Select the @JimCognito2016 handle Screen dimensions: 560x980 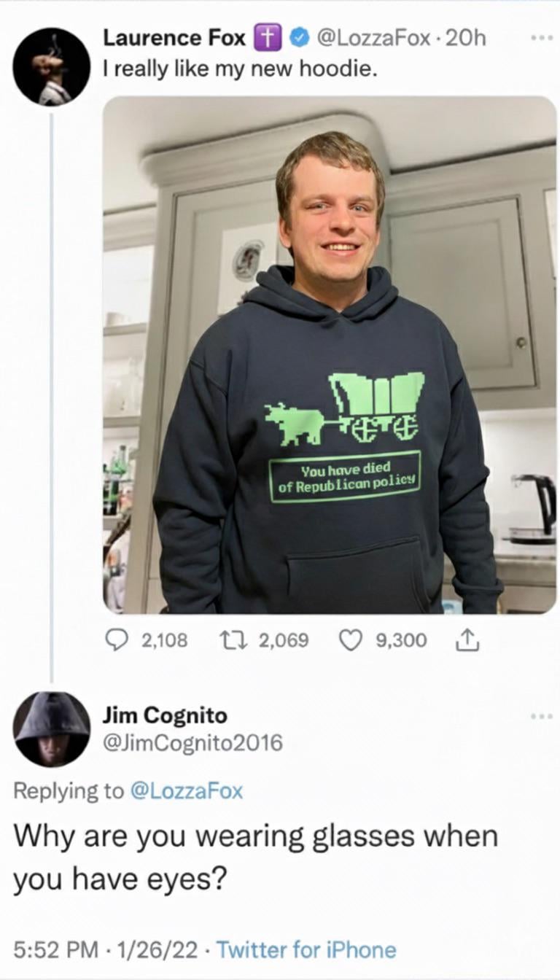click(192, 743)
